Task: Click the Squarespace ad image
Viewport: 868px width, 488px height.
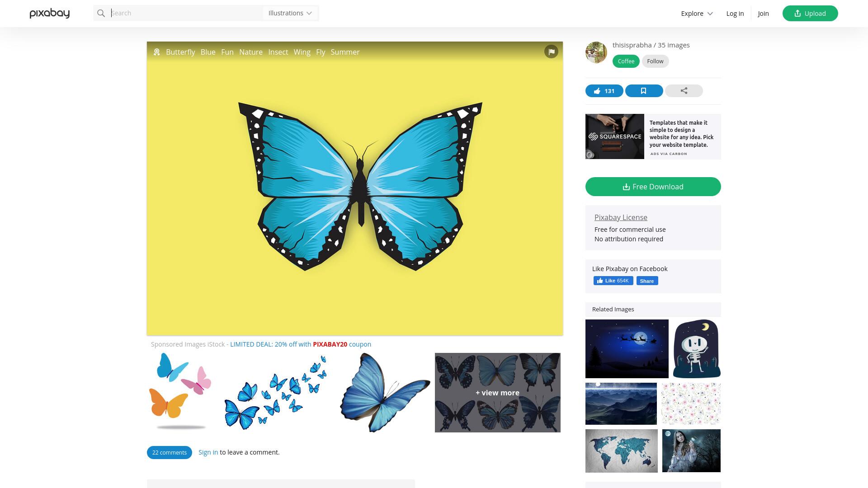Action: (615, 136)
